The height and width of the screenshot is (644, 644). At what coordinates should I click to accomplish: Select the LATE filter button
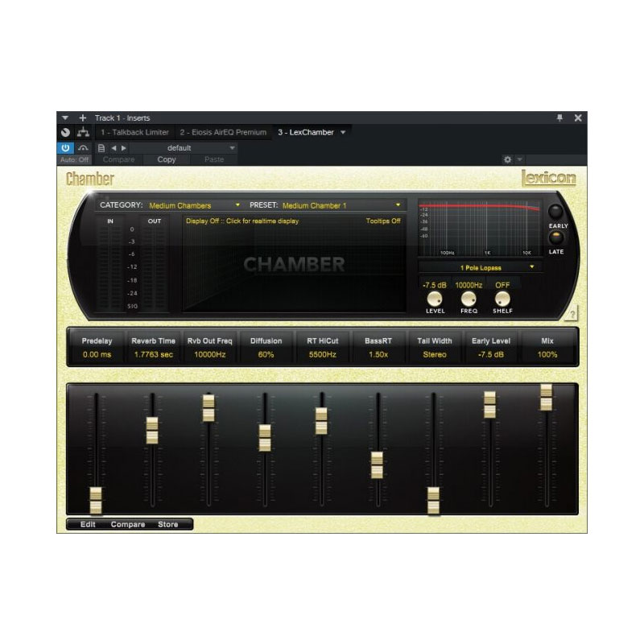[555, 237]
